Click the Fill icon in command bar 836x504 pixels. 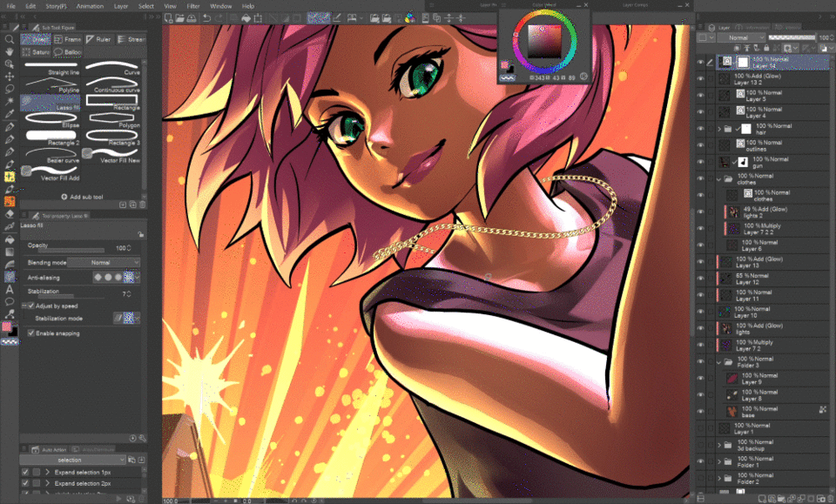click(246, 18)
